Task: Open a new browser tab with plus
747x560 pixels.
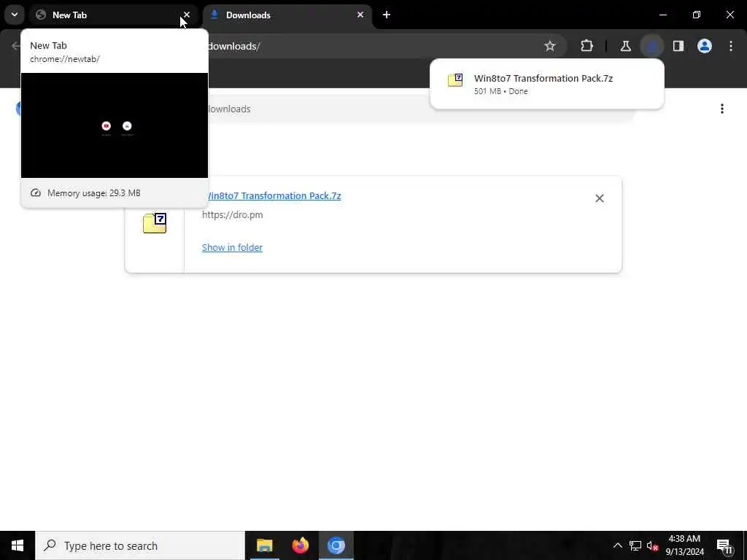Action: point(387,15)
